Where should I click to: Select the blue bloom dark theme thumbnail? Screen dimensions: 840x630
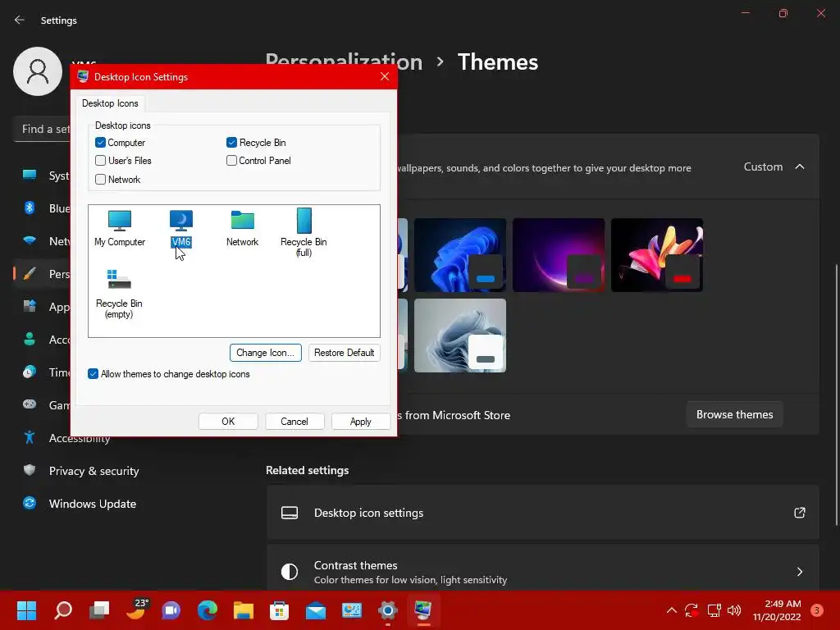coord(460,255)
